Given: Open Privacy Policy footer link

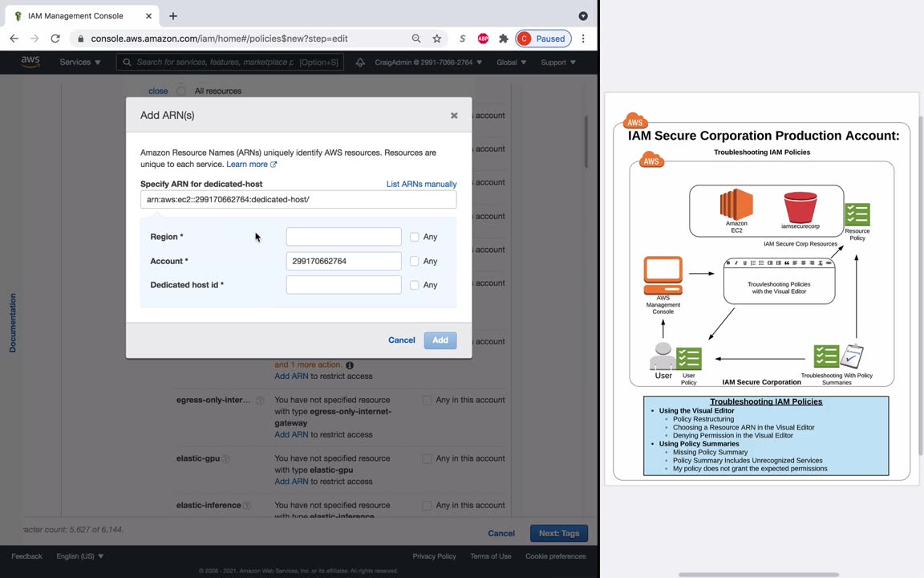Looking at the screenshot, I should click(x=434, y=556).
